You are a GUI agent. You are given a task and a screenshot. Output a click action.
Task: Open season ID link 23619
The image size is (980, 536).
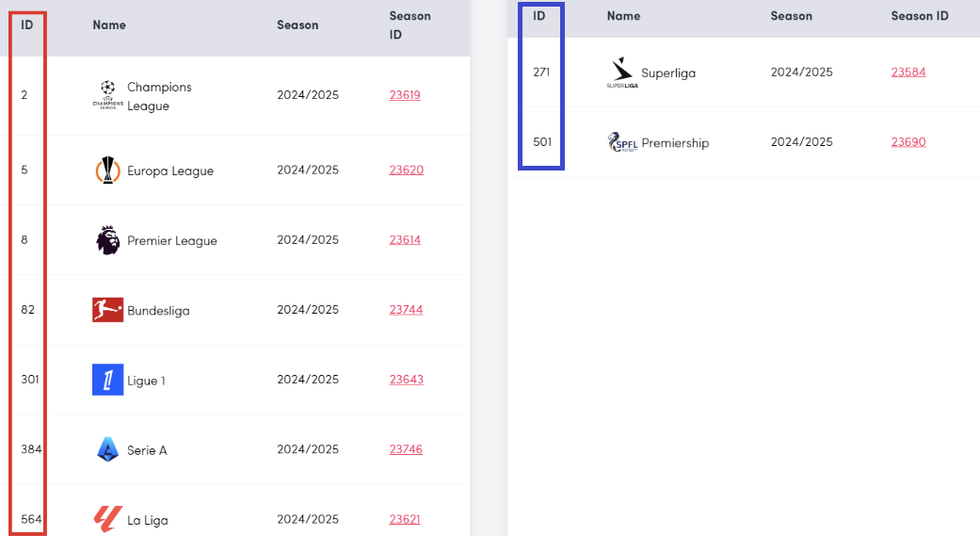click(x=405, y=95)
